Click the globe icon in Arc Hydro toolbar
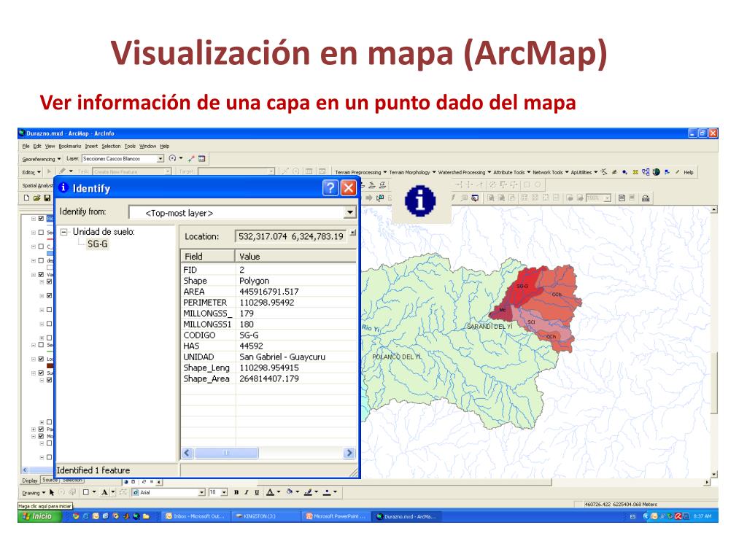Viewport: 747px width, 560px height. (657, 172)
